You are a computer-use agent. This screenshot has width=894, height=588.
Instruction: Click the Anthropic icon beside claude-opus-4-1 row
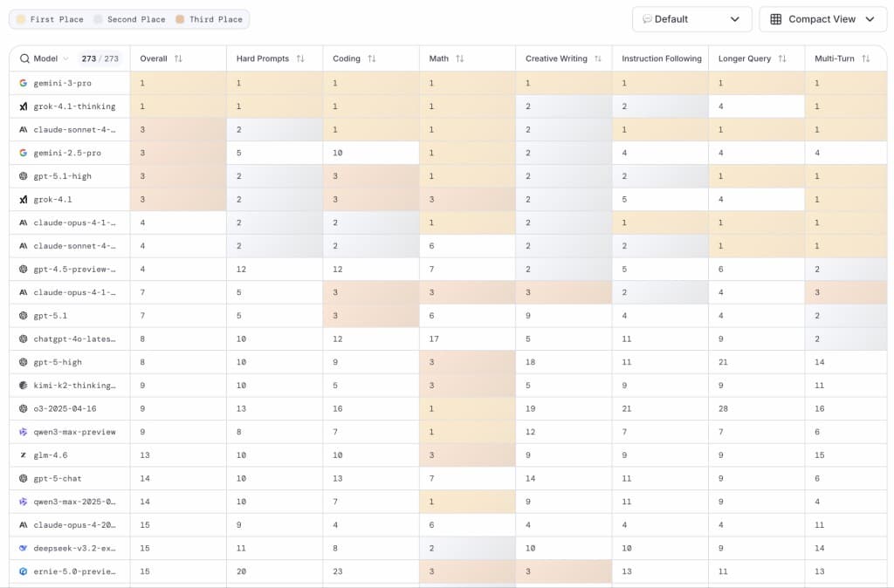click(22, 222)
